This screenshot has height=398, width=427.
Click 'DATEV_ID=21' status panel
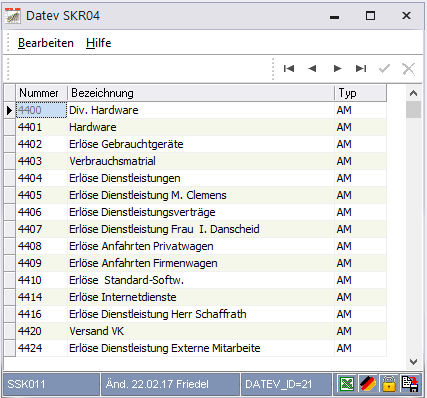[x=287, y=384]
